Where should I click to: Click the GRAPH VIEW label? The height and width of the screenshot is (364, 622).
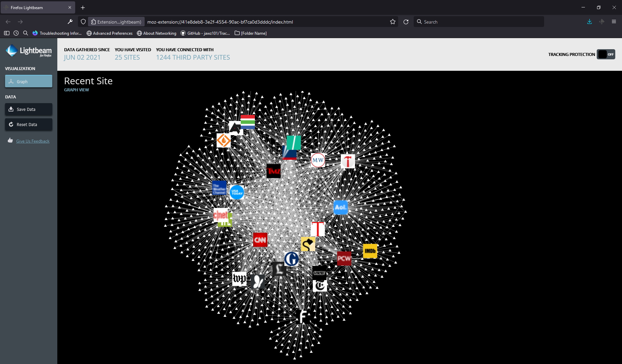(77, 90)
